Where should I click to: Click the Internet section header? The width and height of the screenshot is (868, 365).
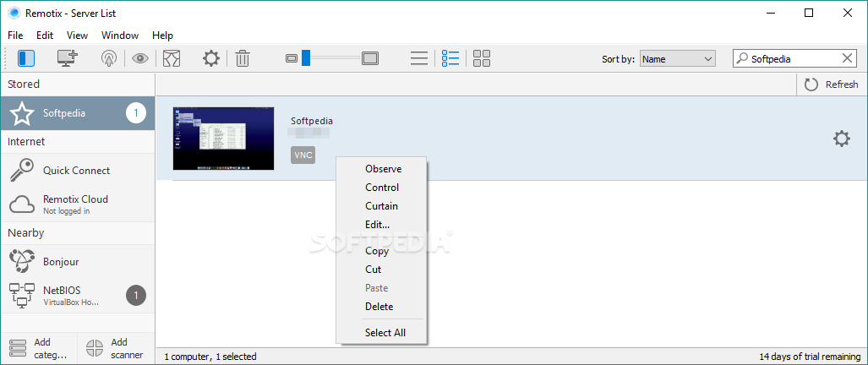(x=78, y=142)
